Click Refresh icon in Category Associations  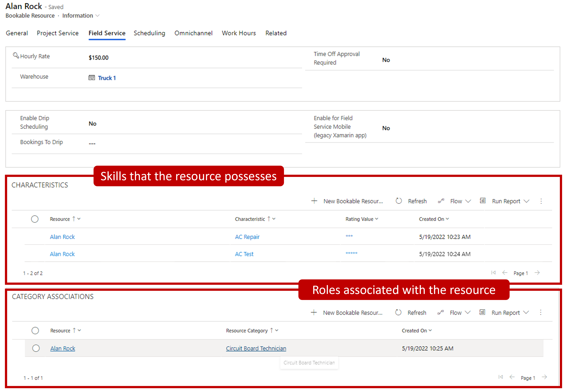click(x=398, y=312)
